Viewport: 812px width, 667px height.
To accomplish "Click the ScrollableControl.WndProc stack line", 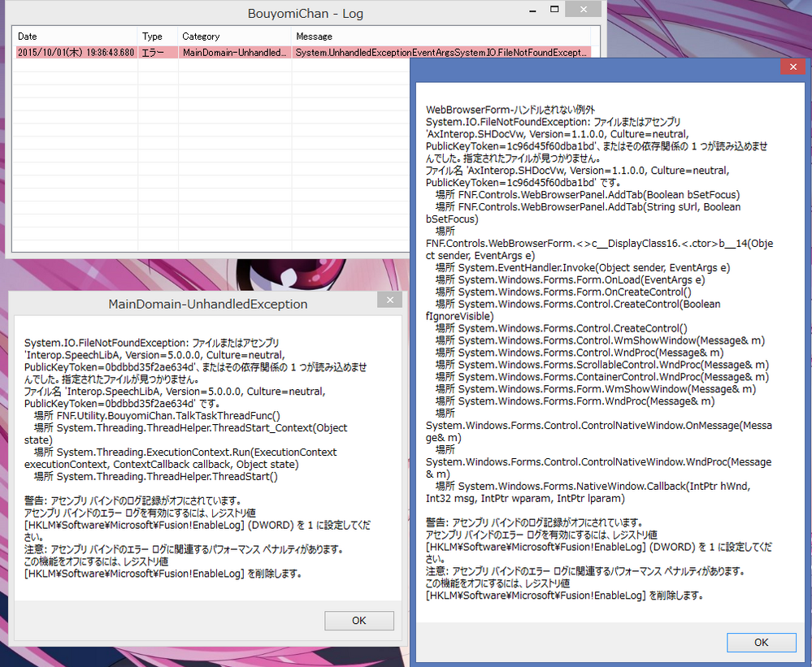I will coord(602,364).
